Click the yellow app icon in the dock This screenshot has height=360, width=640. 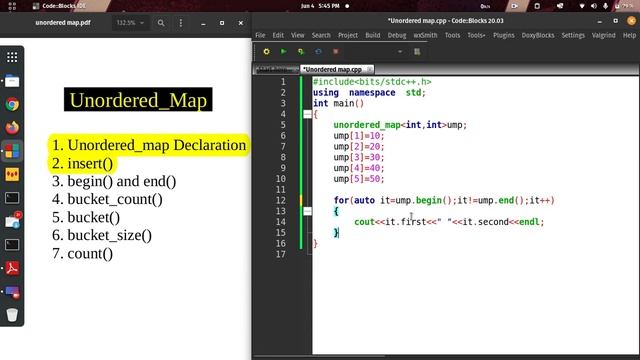point(12,175)
